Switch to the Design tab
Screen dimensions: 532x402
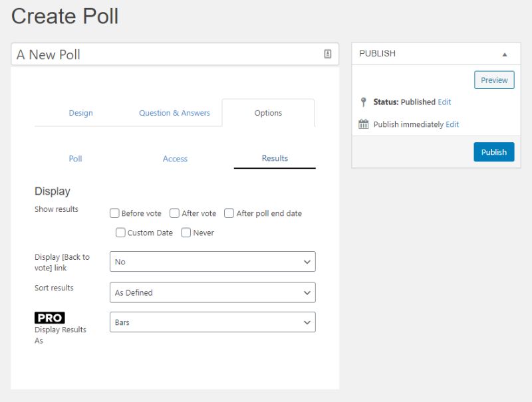click(80, 113)
